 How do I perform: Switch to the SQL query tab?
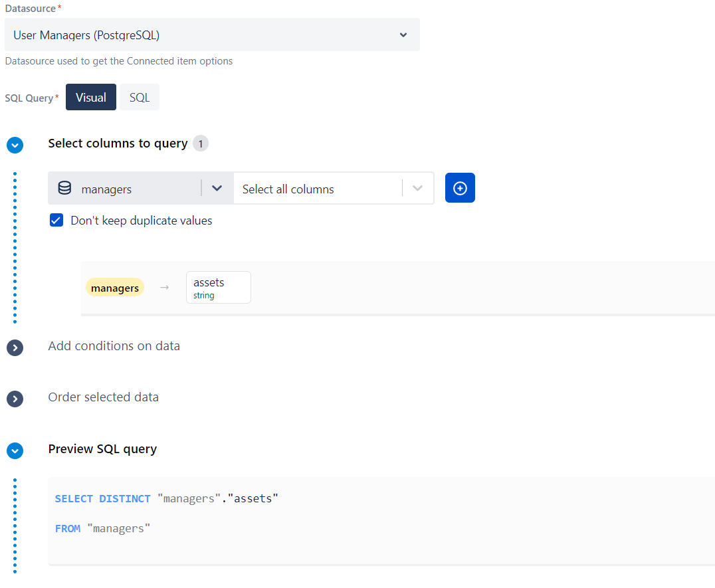tap(140, 97)
